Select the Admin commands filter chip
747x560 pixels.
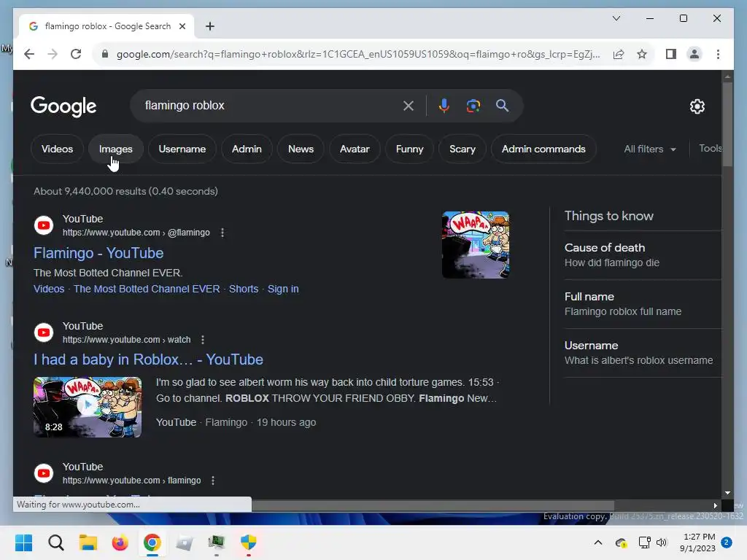(x=543, y=149)
